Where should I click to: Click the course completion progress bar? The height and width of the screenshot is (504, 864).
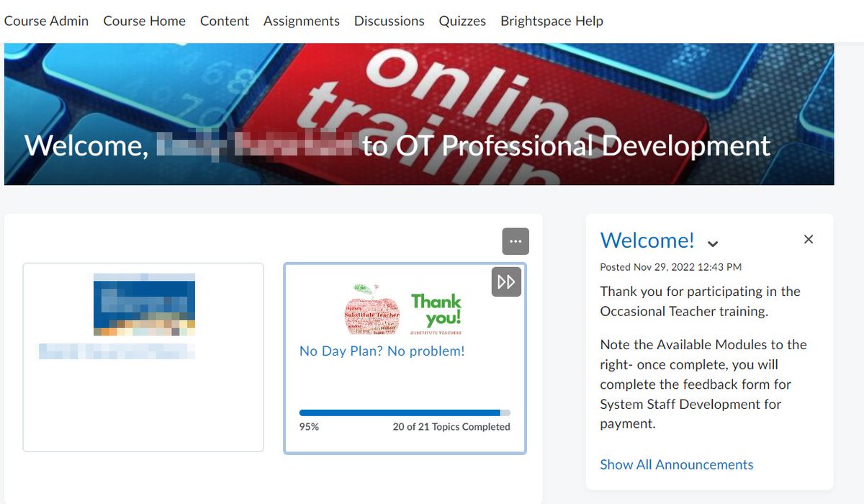405,411
